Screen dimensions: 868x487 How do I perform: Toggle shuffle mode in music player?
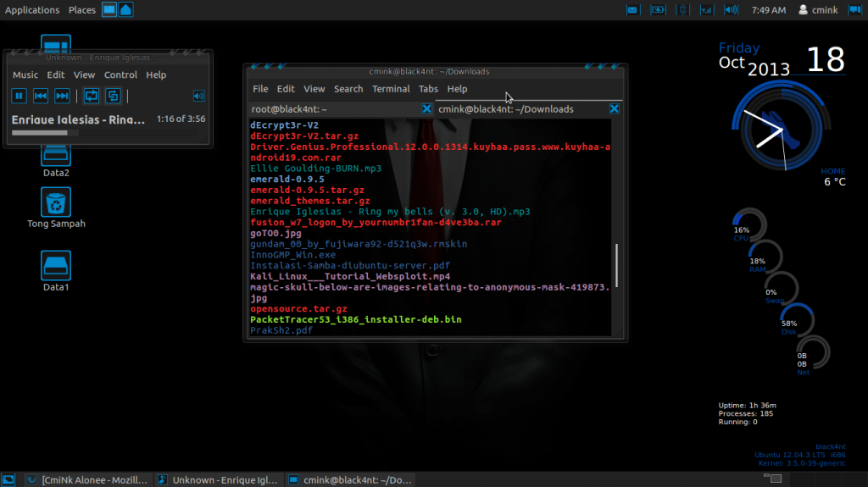coord(112,96)
